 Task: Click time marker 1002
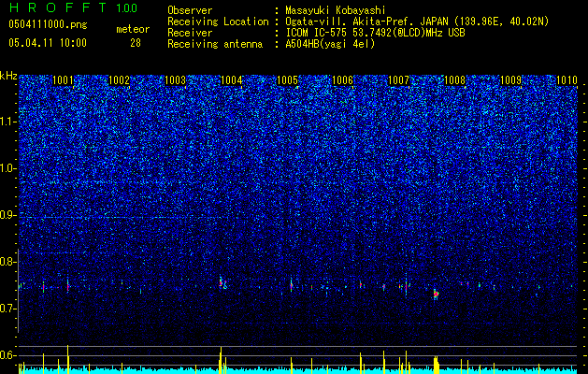coord(119,80)
